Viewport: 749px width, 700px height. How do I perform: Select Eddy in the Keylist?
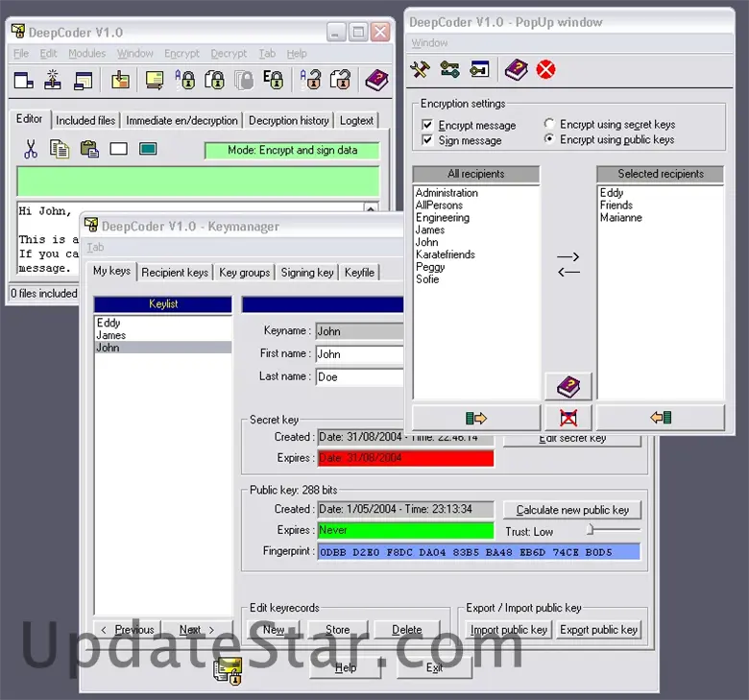pyautogui.click(x=162, y=323)
